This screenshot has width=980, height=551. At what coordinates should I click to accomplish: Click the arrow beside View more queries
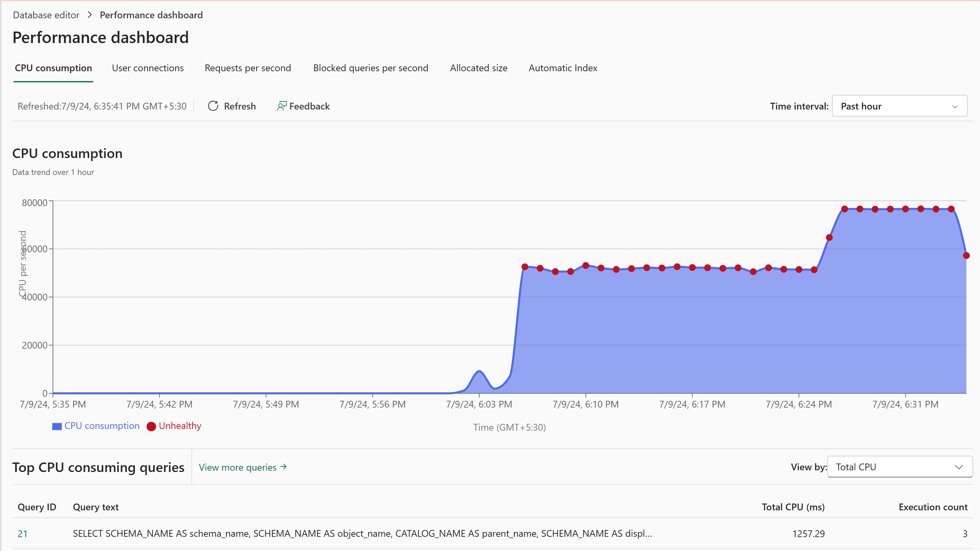coord(283,467)
